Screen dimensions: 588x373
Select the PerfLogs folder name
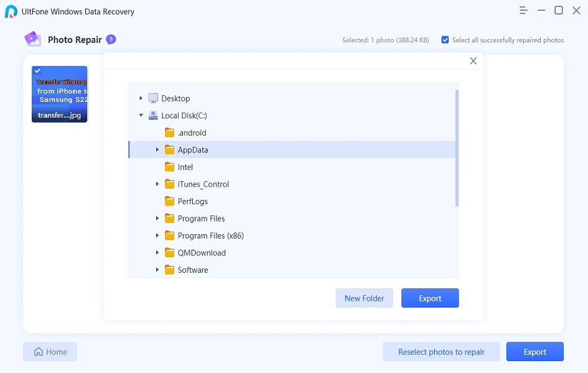(193, 202)
